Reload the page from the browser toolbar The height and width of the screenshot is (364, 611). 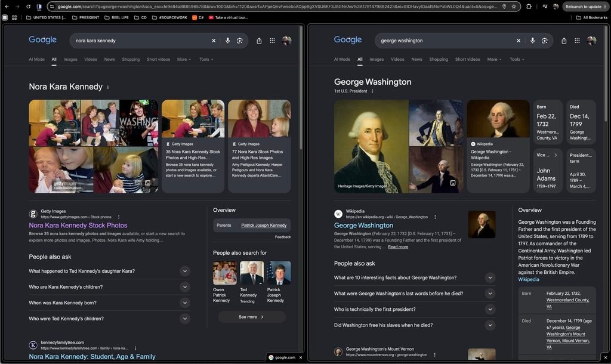coord(28,7)
